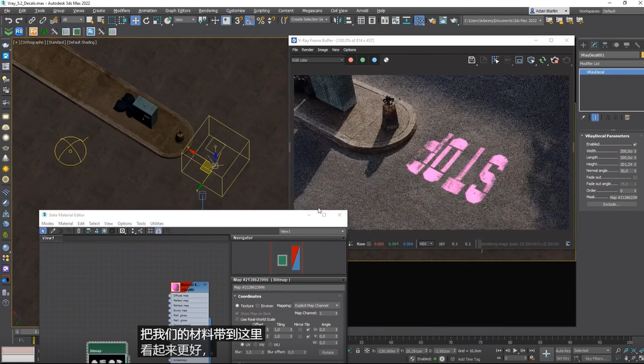Click the selection lock toggle on status bar
644x364 pixels.
(x=358, y=351)
